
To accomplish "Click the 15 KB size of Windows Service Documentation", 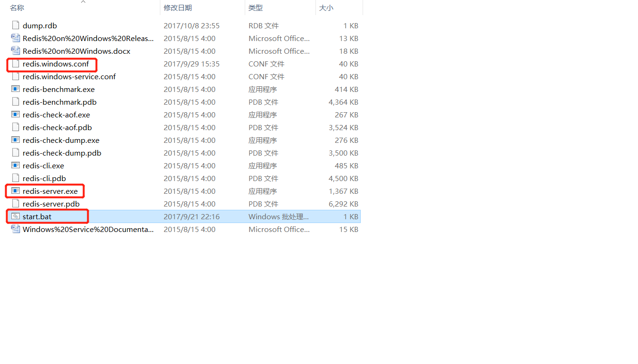I will click(x=349, y=229).
